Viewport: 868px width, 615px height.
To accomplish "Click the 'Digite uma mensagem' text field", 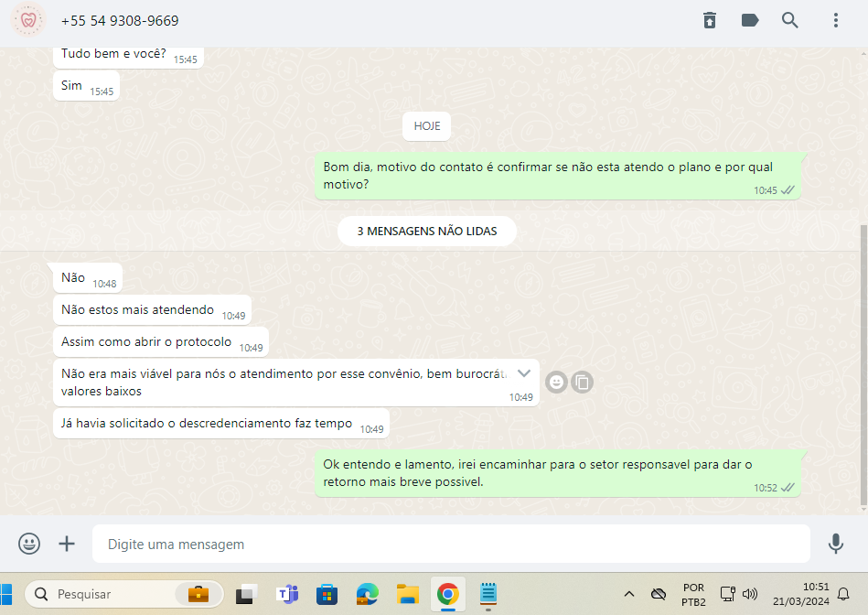I will pyautogui.click(x=450, y=545).
